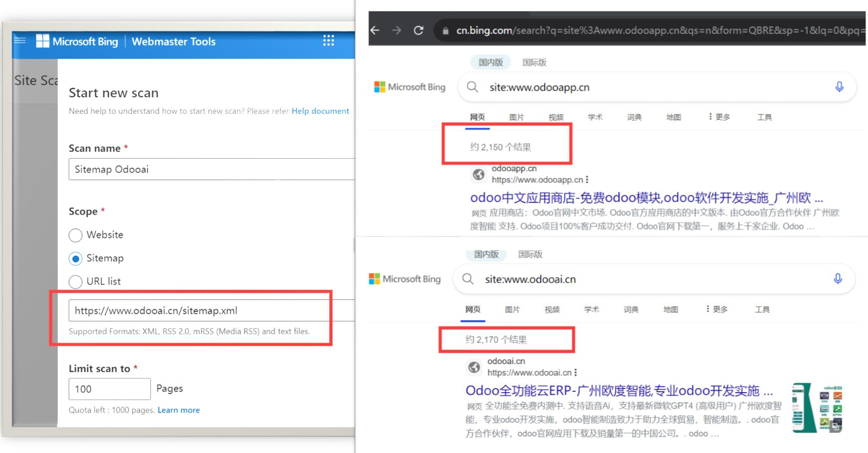
Task: Switch to 国际版 in lower search
Action: coord(530,254)
